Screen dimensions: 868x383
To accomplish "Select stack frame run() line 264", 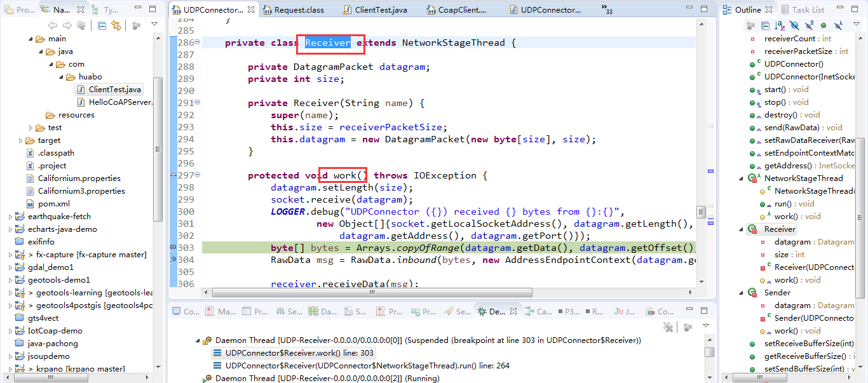I will click(x=362, y=366).
